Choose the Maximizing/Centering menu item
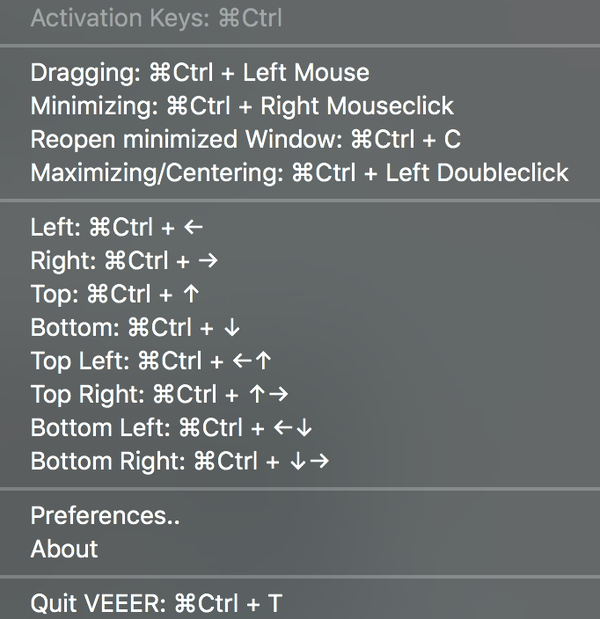 299,172
